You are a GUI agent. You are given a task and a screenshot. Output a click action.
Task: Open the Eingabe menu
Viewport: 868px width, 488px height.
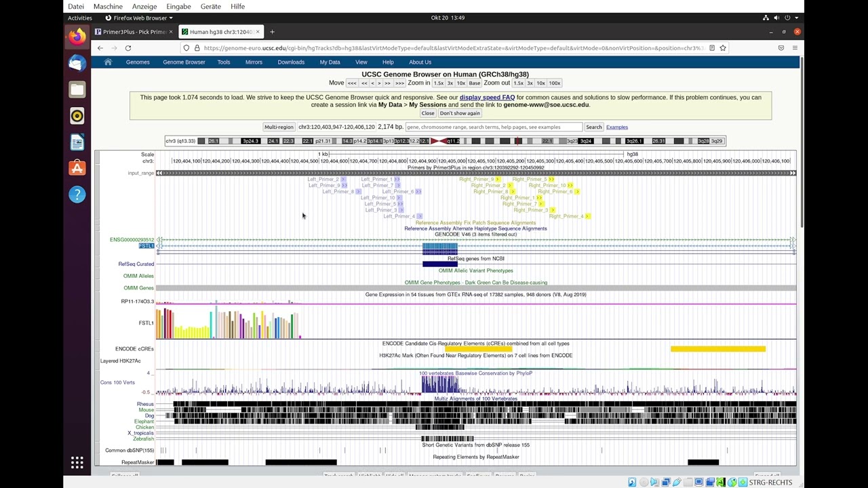[x=179, y=6]
